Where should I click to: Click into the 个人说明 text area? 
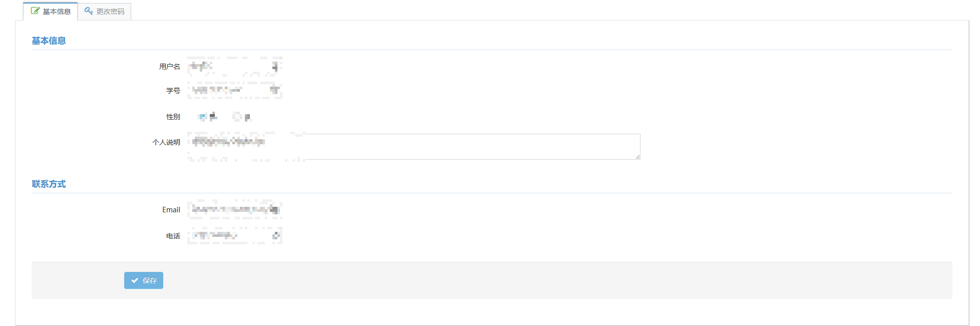414,146
